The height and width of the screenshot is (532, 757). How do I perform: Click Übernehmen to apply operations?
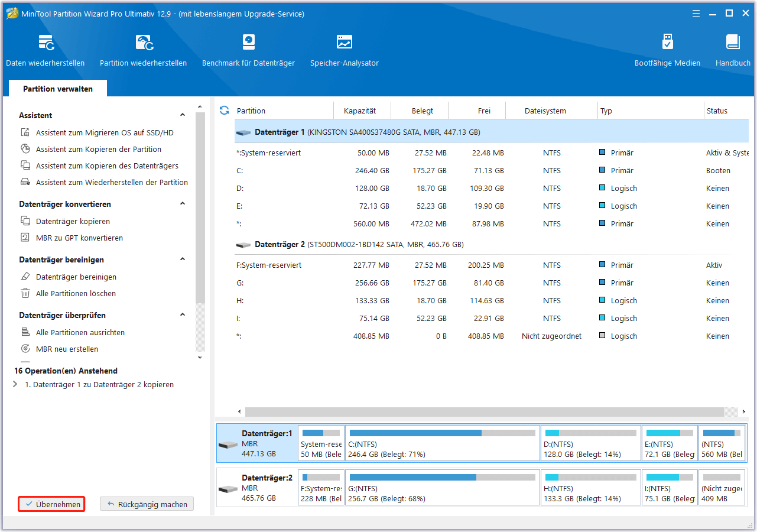51,504
